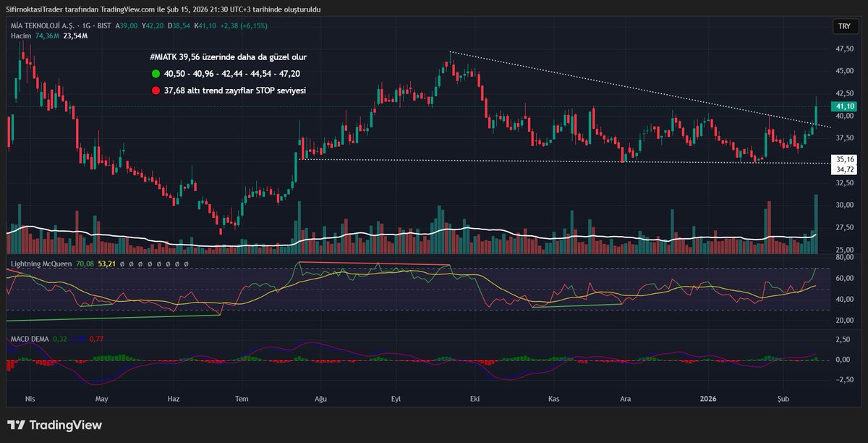This screenshot has height=443, width=868.
Task: Click the 2,50 MACD axis label
Action: pyautogui.click(x=844, y=339)
